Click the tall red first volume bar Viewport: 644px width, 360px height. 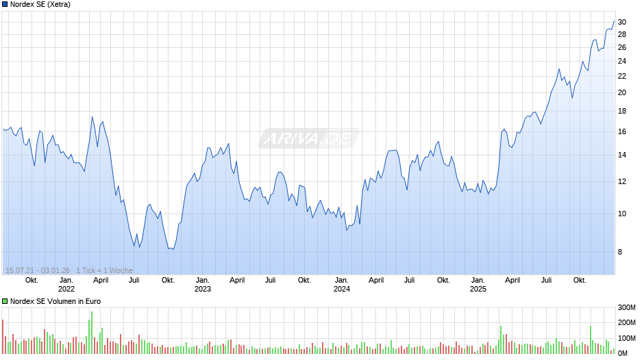(x=3, y=337)
